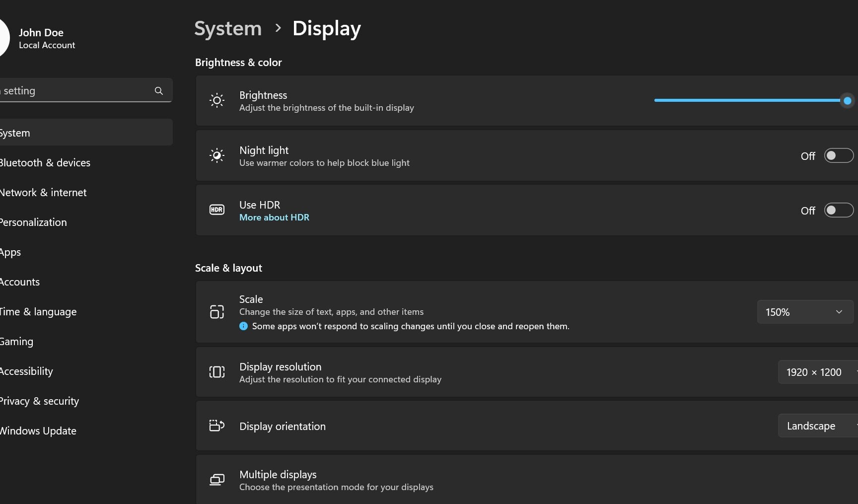This screenshot has width=858, height=504.
Task: Open Time & language settings
Action: [86, 311]
